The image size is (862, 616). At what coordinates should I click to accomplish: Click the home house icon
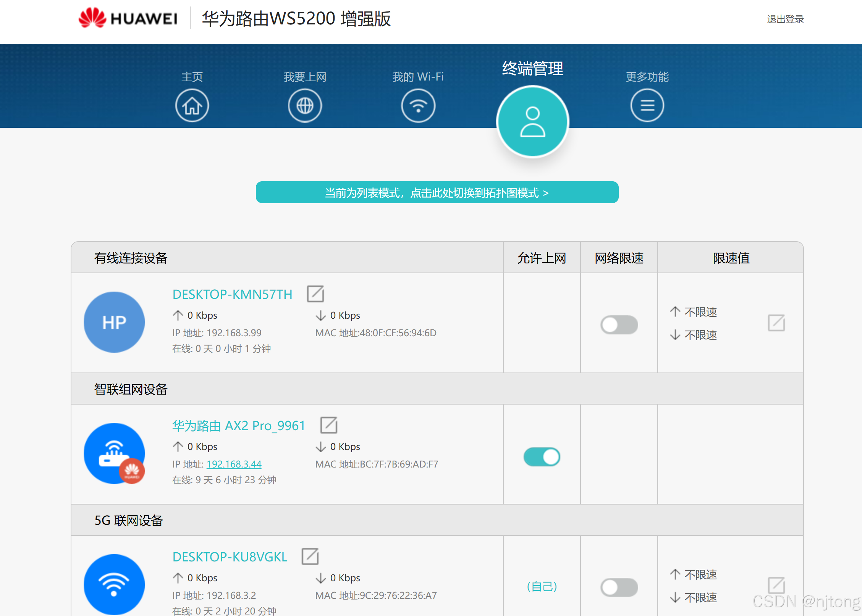tap(192, 106)
